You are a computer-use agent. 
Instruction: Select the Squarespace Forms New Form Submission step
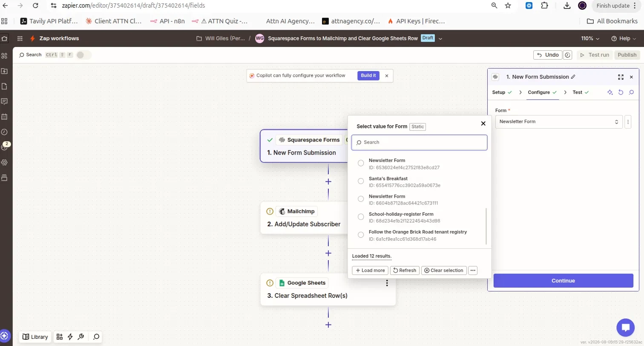tap(304, 146)
